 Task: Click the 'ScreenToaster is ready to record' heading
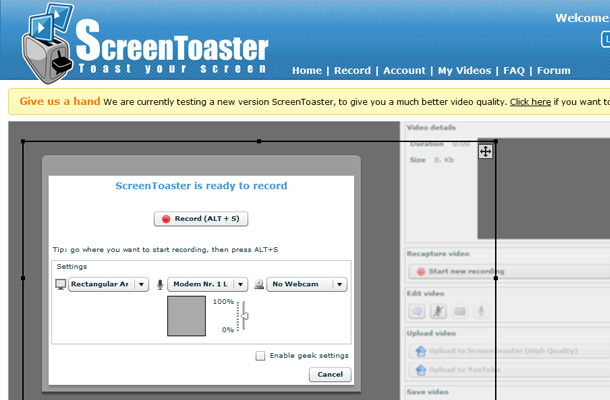coord(201,186)
